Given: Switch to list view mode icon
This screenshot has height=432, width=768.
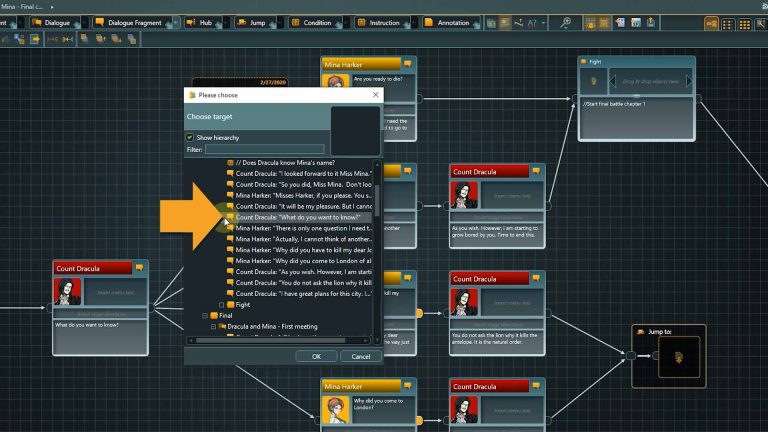Looking at the screenshot, I should click(728, 24).
